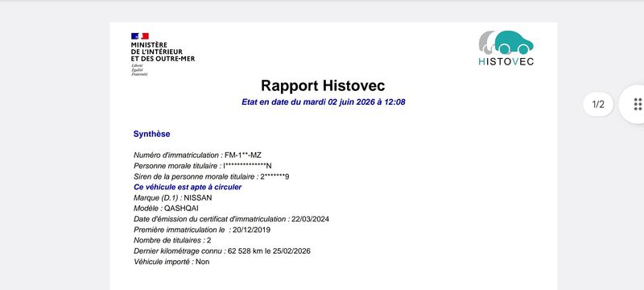Click the 1/2 page indicator
This screenshot has width=644, height=290.
598,105
